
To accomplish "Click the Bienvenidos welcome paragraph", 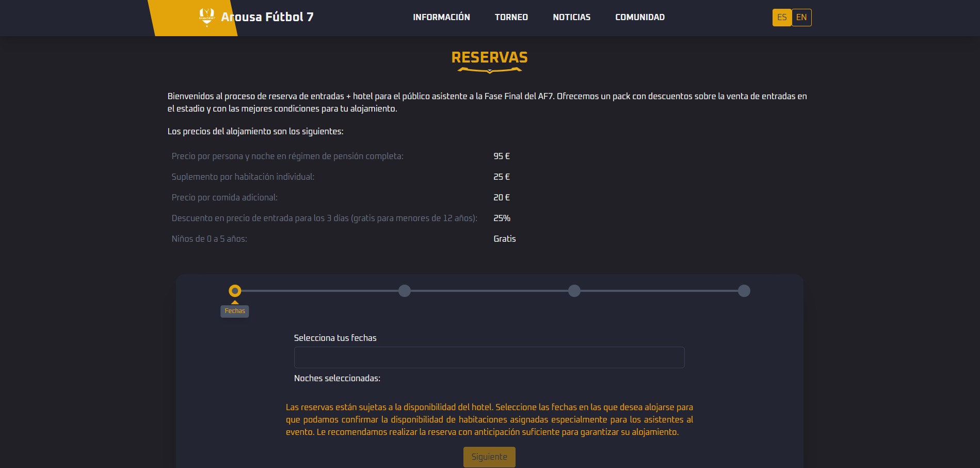I will [487, 102].
